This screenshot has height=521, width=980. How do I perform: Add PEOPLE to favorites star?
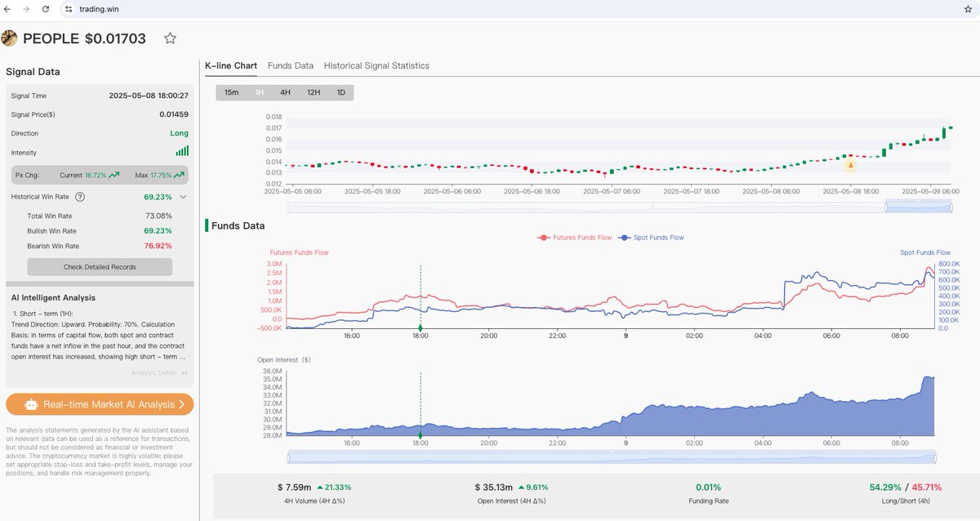[x=170, y=38]
